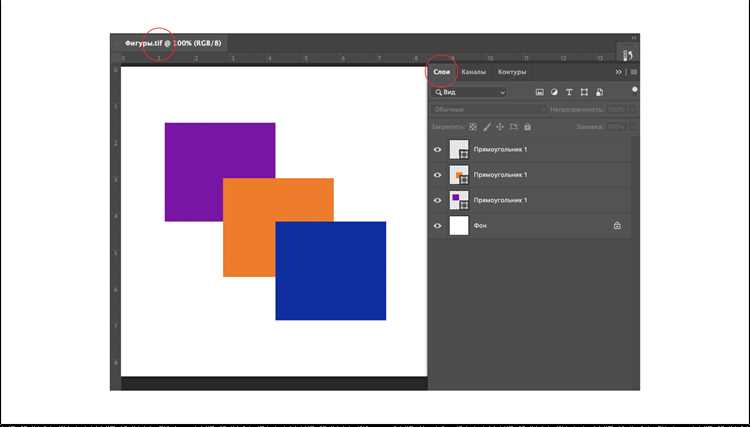Filter layers by smart objects icon

[x=599, y=92]
